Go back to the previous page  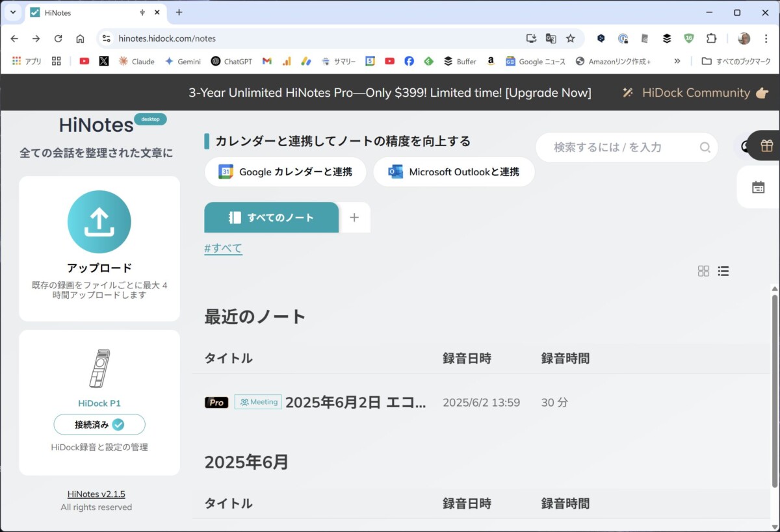tap(14, 38)
